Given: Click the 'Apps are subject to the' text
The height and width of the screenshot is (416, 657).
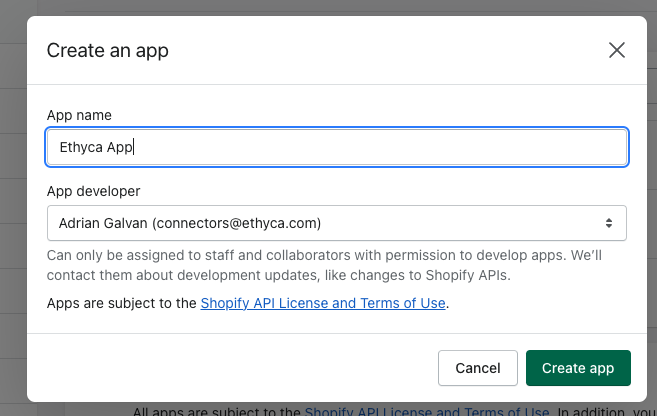Looking at the screenshot, I should tap(121, 303).
